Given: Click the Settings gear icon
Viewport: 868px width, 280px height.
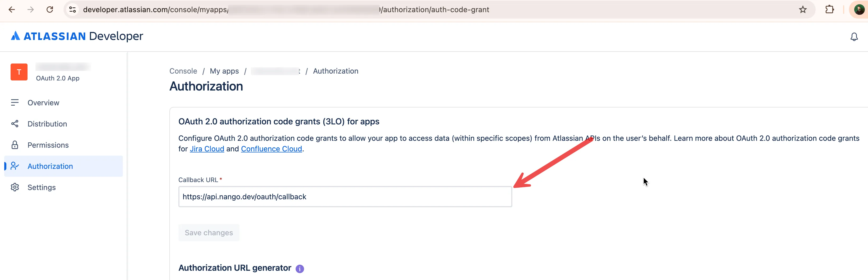Looking at the screenshot, I should pos(15,187).
